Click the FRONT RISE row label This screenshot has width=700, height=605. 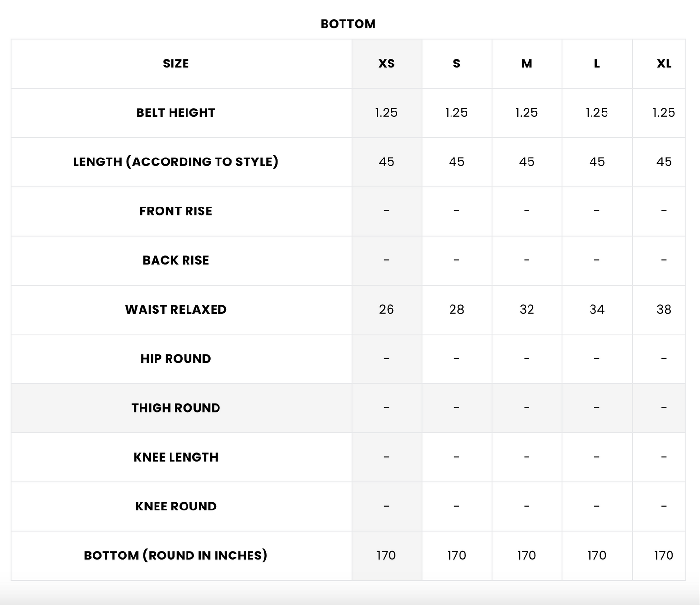point(176,211)
